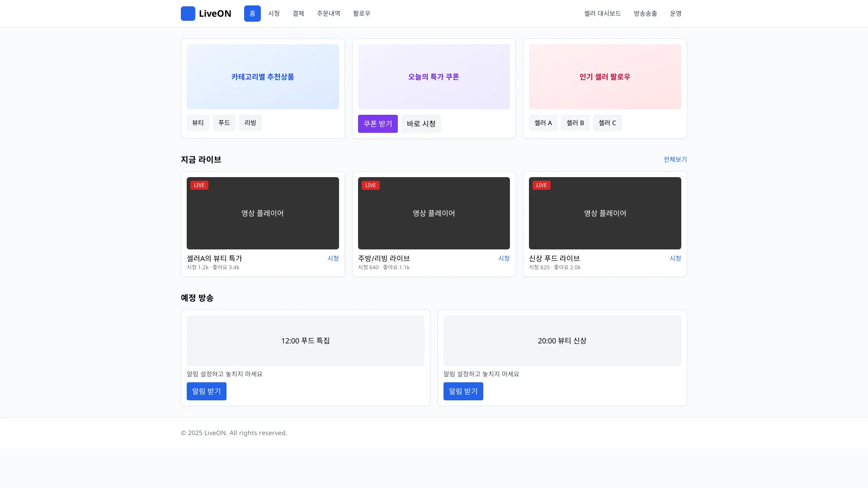Click the 쿠폰 받기 button
The image size is (868, 488).
tap(377, 124)
